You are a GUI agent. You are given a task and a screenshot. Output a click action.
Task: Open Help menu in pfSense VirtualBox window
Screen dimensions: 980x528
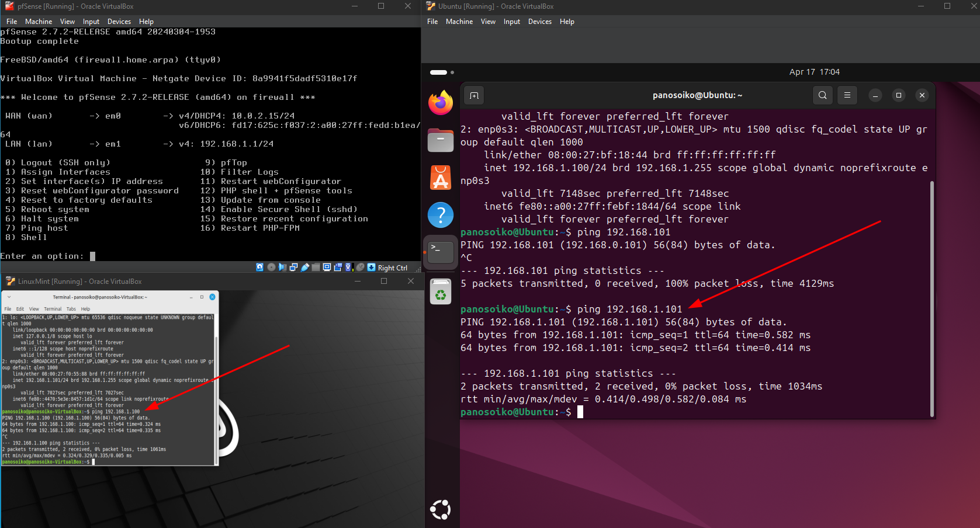[146, 22]
